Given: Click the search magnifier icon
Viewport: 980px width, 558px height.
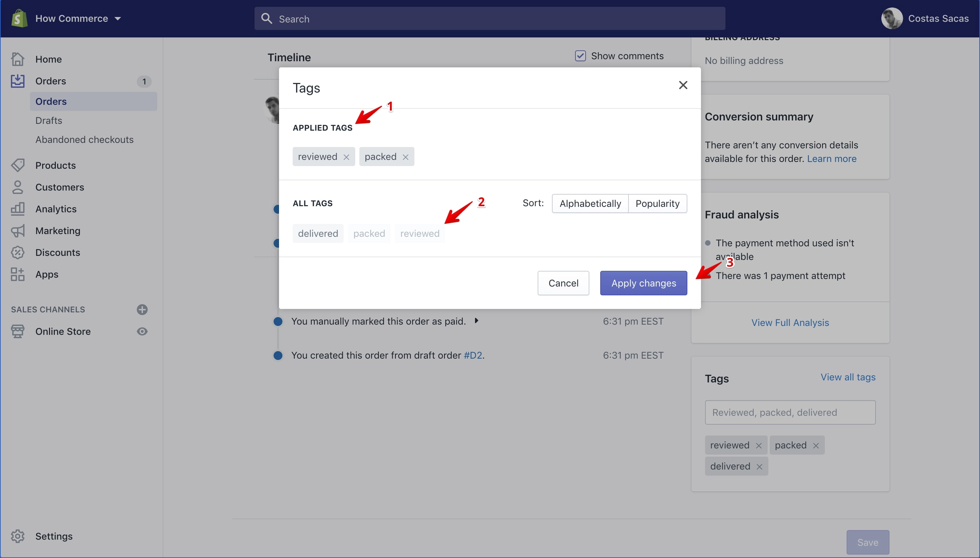Looking at the screenshot, I should 266,18.
